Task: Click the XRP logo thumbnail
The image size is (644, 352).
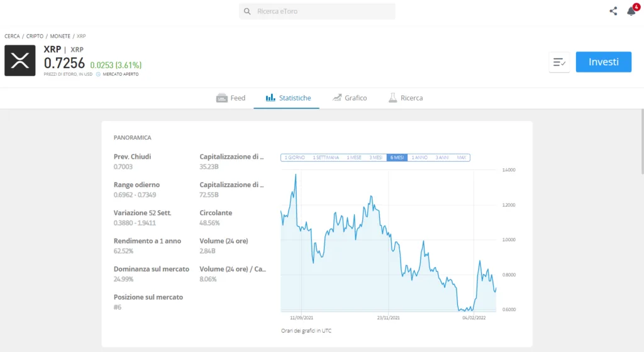Action: 19,60
